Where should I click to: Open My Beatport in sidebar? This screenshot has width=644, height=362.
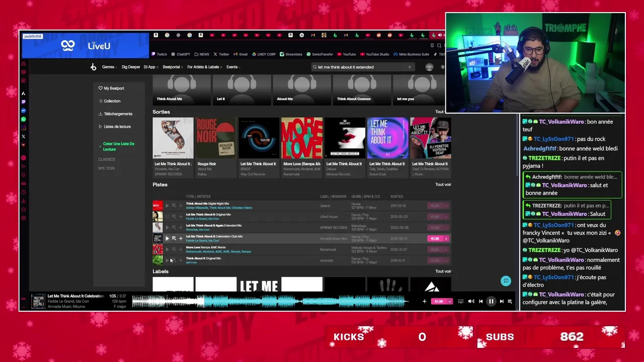tap(111, 88)
